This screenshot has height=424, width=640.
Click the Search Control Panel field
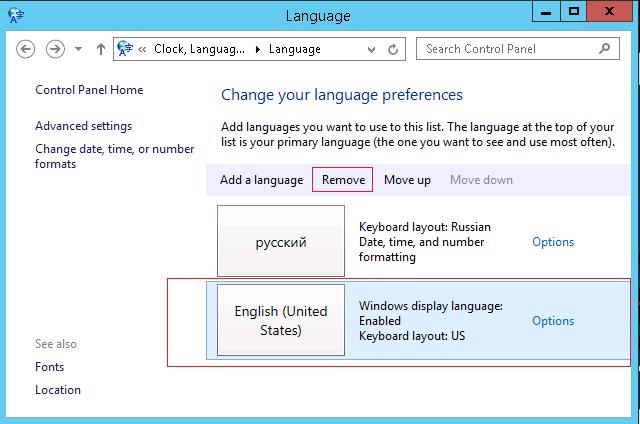tap(510, 48)
